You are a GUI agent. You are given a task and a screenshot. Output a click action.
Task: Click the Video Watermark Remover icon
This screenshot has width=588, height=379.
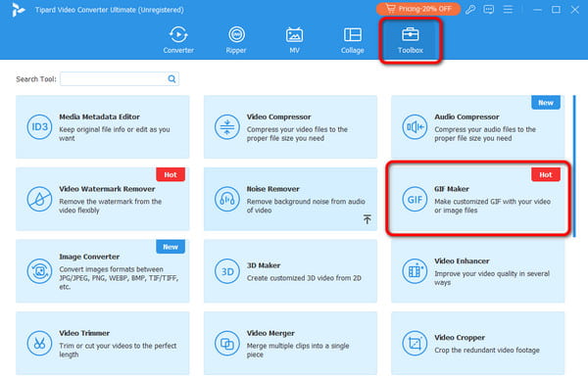[39, 199]
